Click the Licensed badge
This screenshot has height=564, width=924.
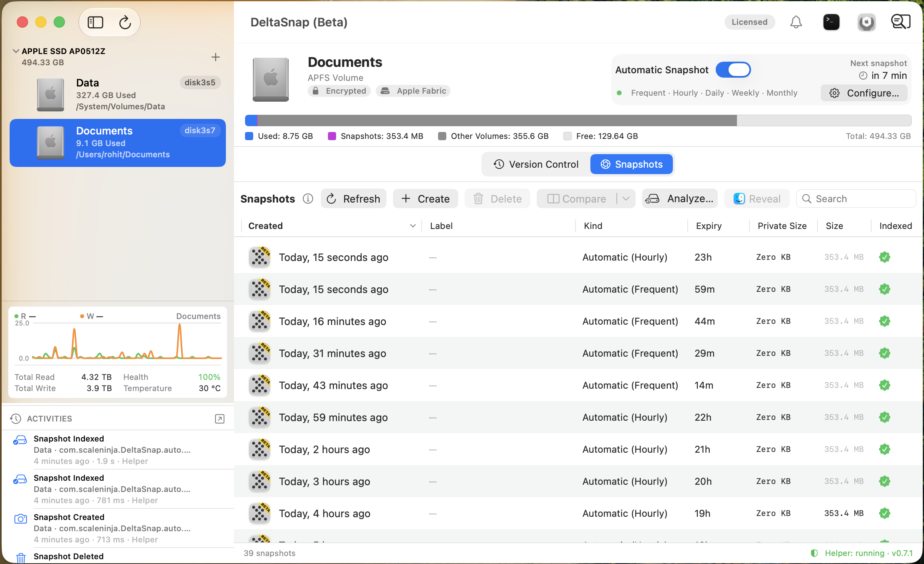pyautogui.click(x=749, y=22)
